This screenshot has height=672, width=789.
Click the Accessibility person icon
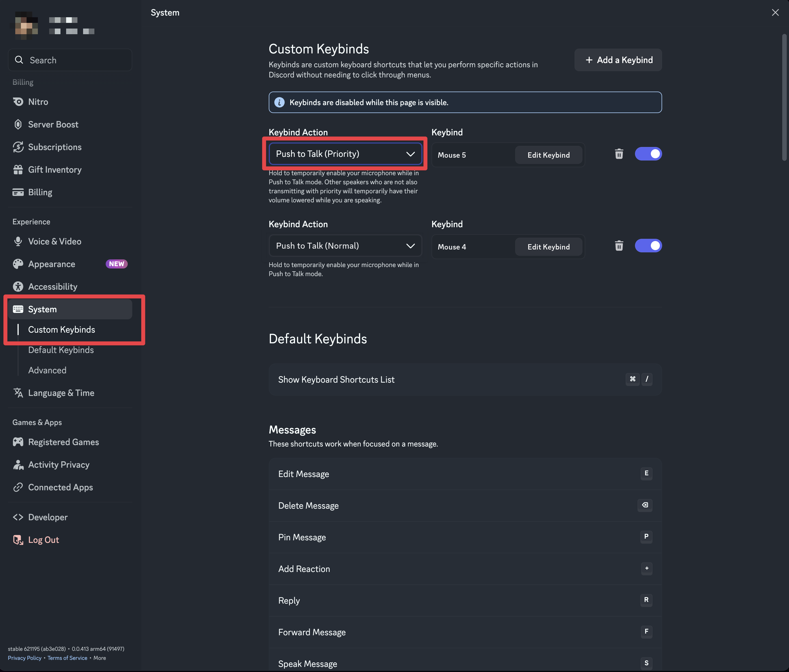point(18,286)
